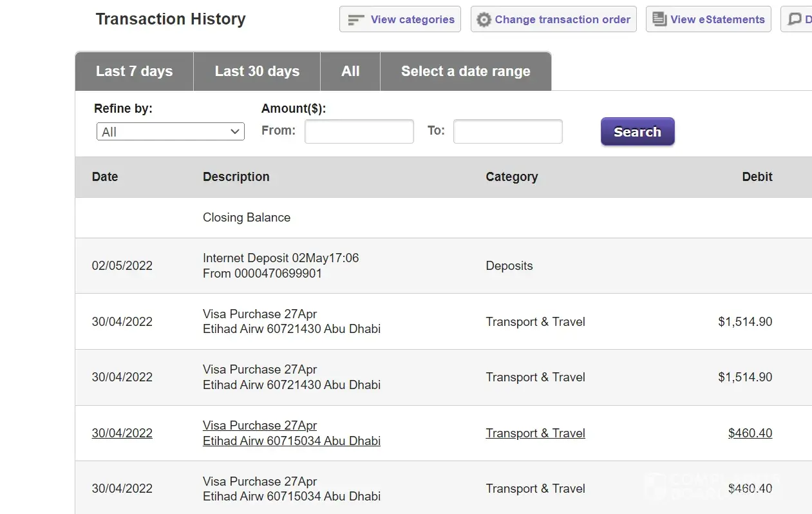The height and width of the screenshot is (514, 812).
Task: Open View eStatements text link
Action: pos(717,20)
